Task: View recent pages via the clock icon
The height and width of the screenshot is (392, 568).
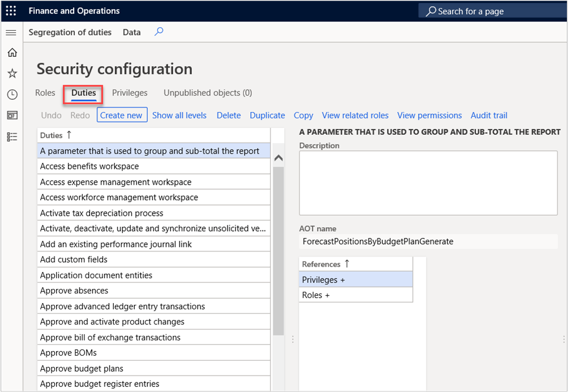Action: 11,93
